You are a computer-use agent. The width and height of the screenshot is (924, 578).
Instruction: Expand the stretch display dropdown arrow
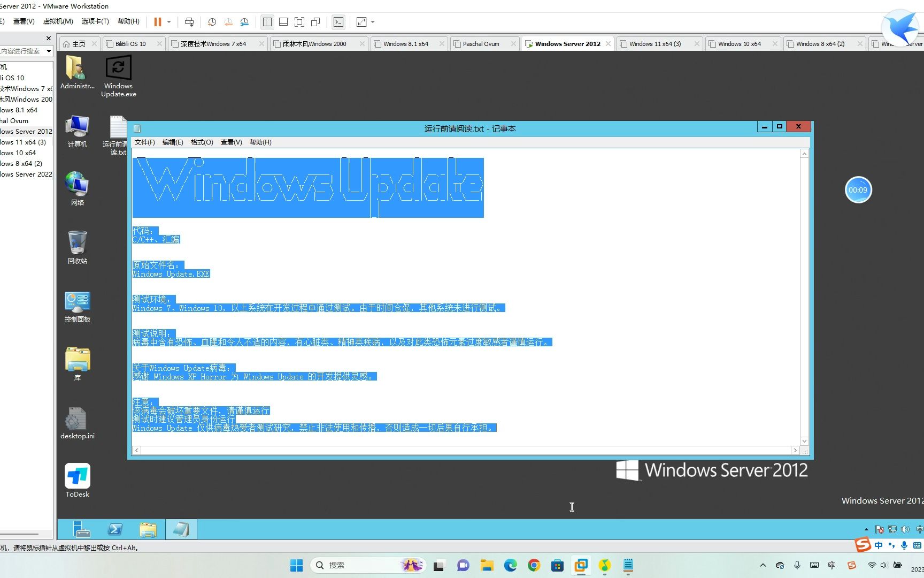tap(373, 22)
